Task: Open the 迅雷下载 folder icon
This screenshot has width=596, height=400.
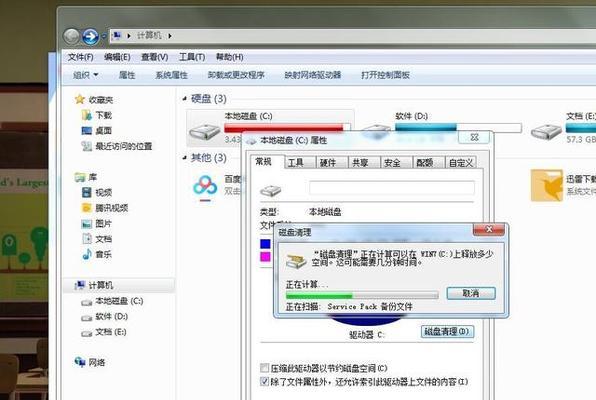Action: click(x=547, y=186)
